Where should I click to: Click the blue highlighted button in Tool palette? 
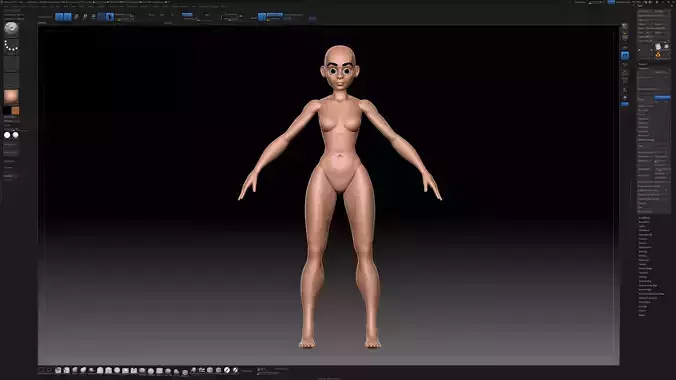pos(662,97)
